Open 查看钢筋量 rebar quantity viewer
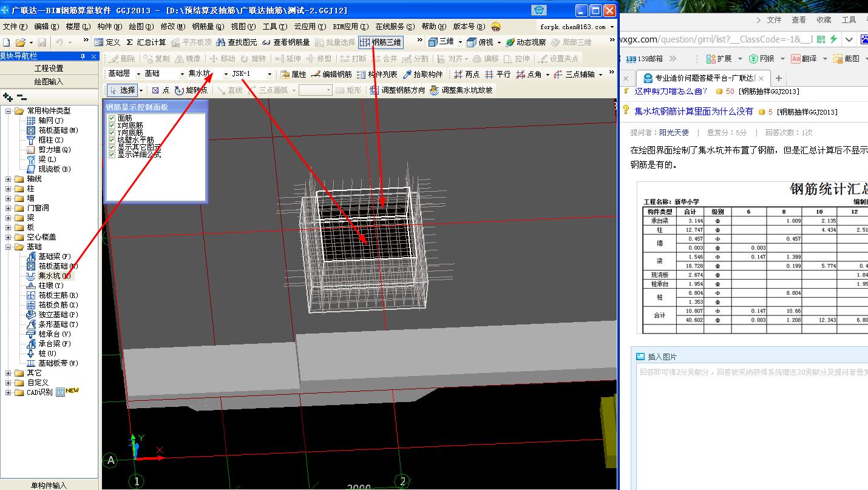Screen dimensions: 868x490 click(286, 42)
